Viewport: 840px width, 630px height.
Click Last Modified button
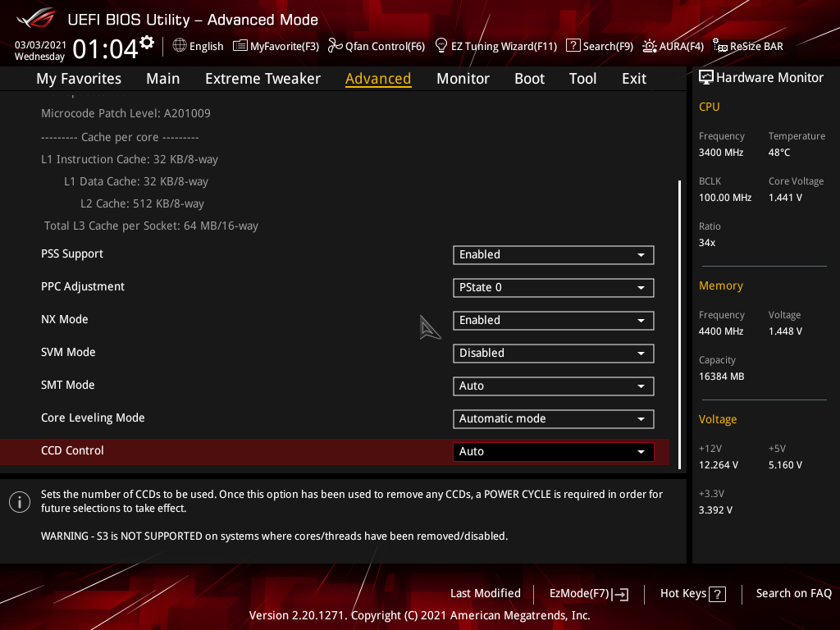click(486, 594)
